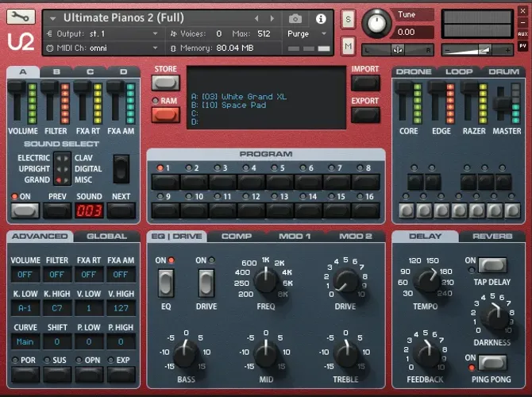The width and height of the screenshot is (532, 397).
Task: Toggle the SUS button
Action: (57, 374)
